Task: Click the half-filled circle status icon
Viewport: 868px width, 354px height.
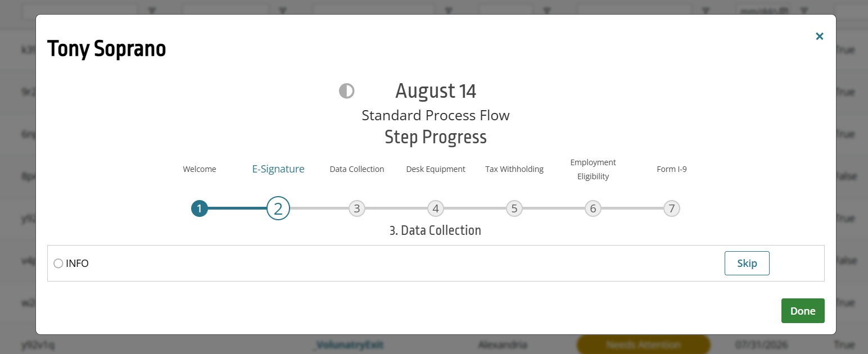Action: (x=346, y=90)
